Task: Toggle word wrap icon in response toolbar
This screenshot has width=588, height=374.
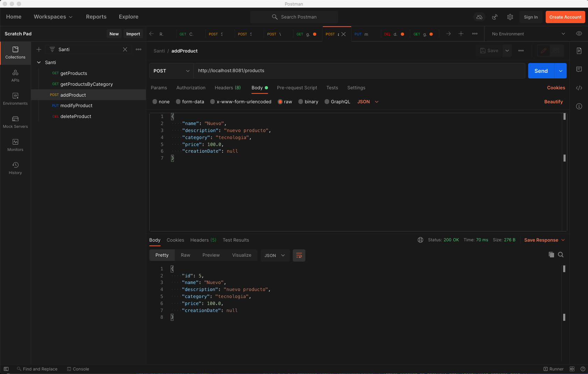Action: coord(299,255)
